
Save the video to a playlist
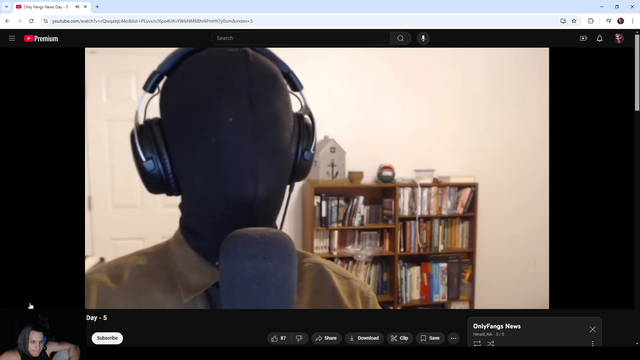coord(430,338)
